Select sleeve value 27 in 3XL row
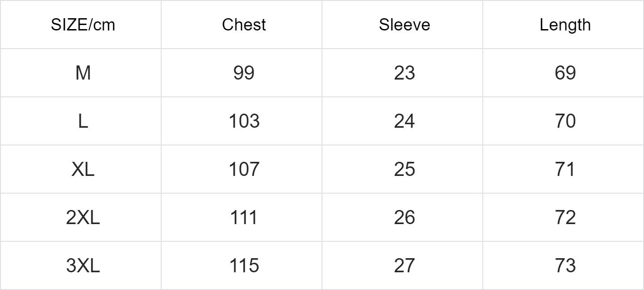644x290 pixels. [404, 266]
